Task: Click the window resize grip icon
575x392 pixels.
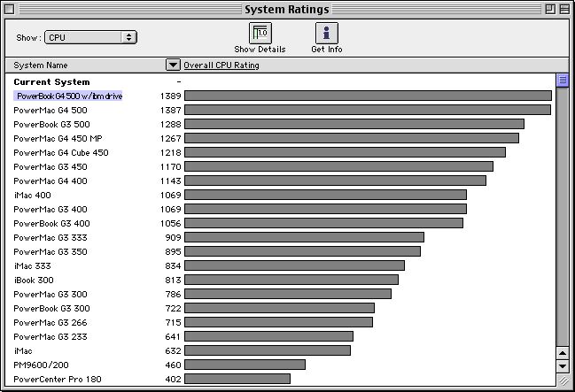Action: tap(563, 380)
